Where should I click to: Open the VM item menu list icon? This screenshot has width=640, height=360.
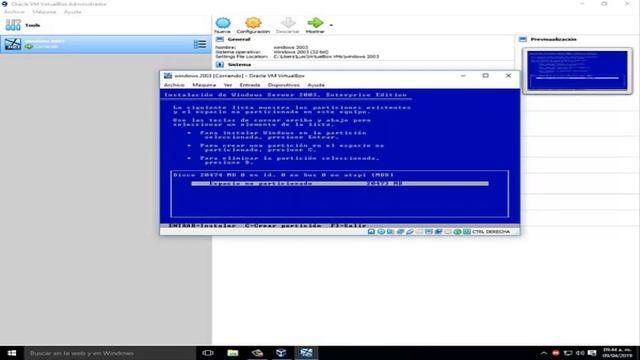pos(200,44)
